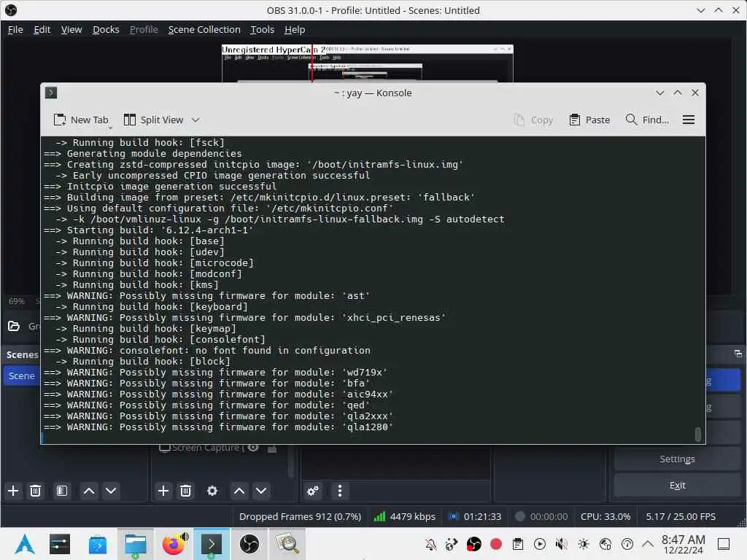This screenshot has height=560, width=747.
Task: Click the Konsole terminal scrollbar handle
Action: (698, 435)
